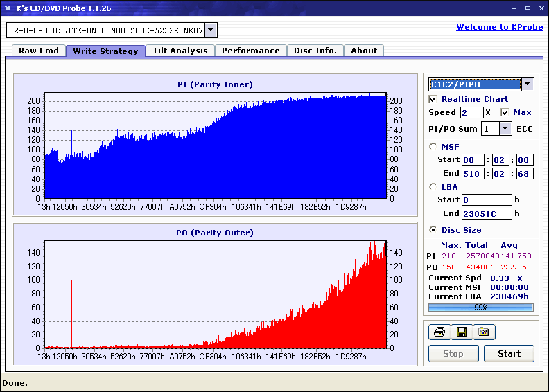Click the MSF End minutes field 510
The width and height of the screenshot is (549, 392).
tap(473, 173)
